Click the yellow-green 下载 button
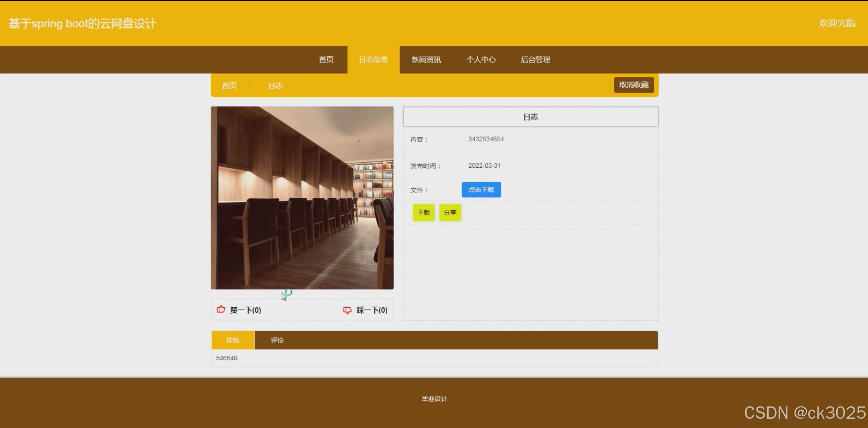 [423, 213]
